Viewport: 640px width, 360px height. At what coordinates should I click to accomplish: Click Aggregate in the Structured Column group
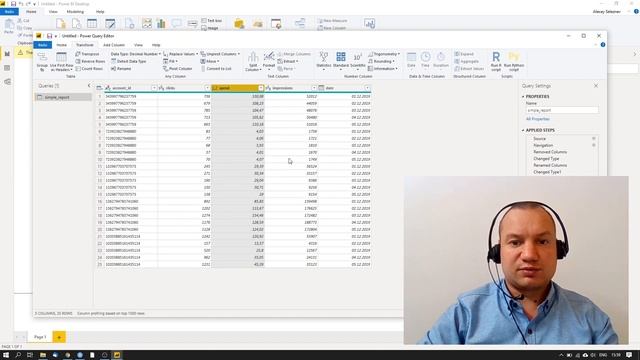click(x=467, y=61)
